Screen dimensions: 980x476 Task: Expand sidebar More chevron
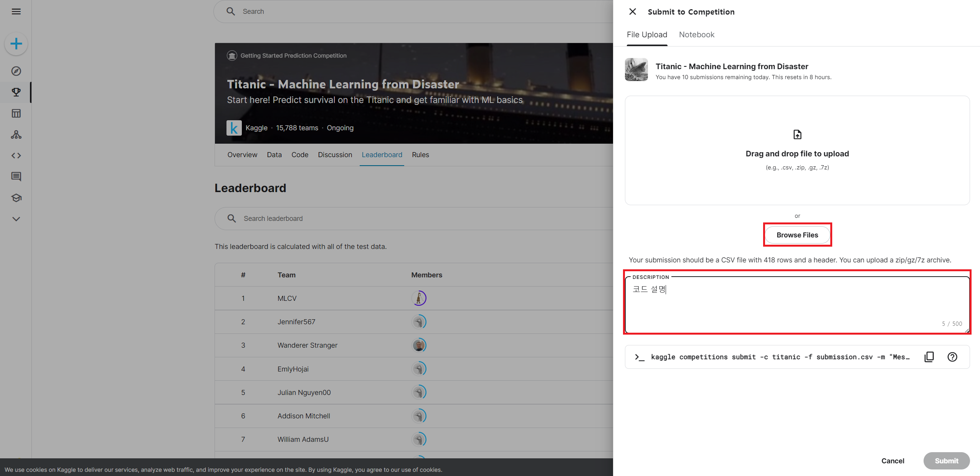16,219
